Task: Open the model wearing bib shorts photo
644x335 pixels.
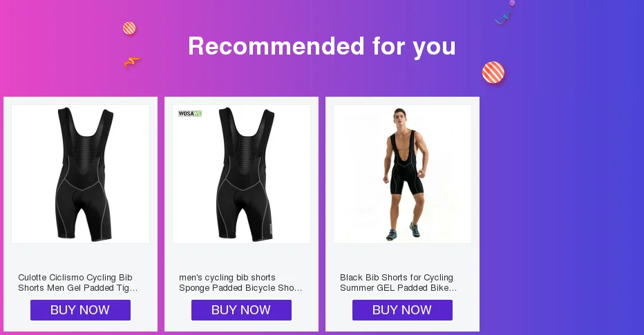Action: click(402, 174)
